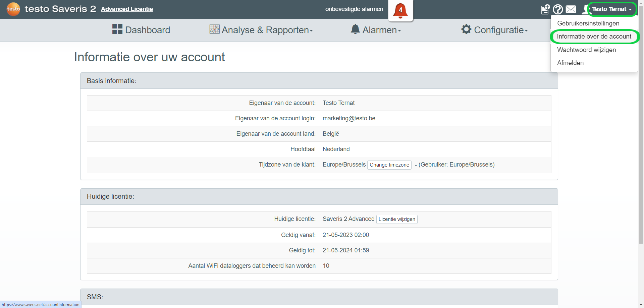The image size is (644, 308).
Task: Click the Analyse chart icon
Action: (215, 29)
